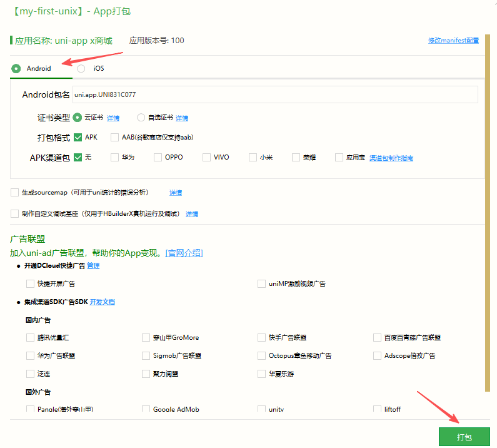The image size is (497, 448).
Task: Check the Sigmob广告联盟 option
Action: [x=146, y=355]
